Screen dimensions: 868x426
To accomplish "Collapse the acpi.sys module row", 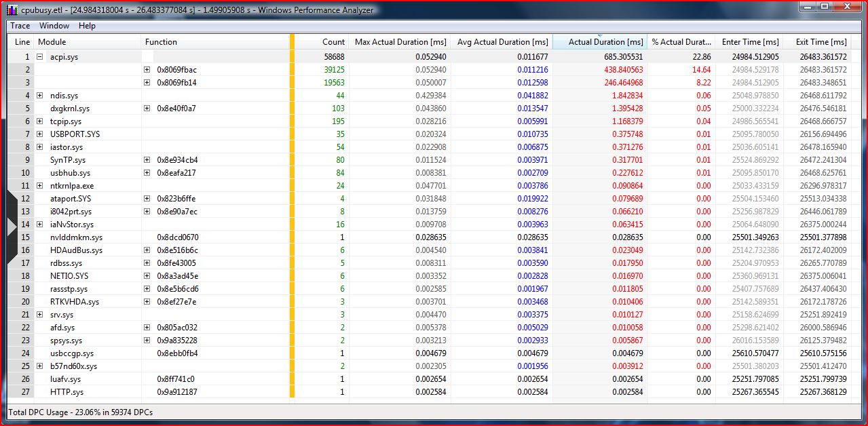I will pos(40,57).
